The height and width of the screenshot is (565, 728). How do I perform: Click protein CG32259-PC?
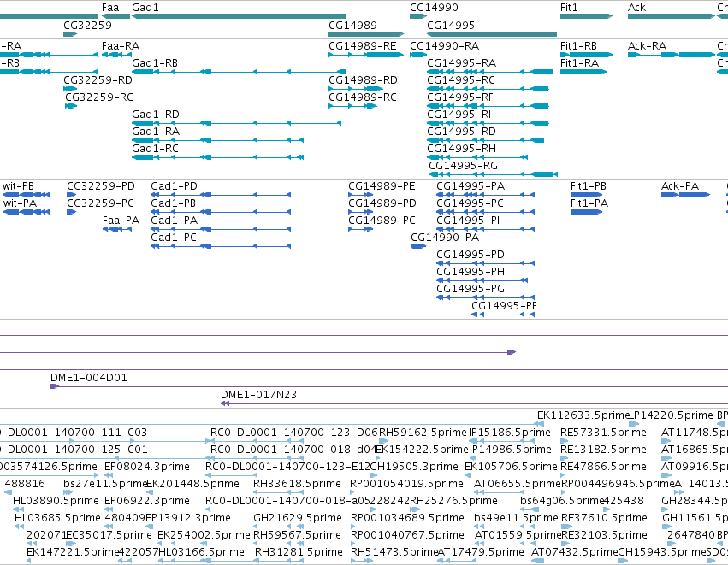coord(72,212)
